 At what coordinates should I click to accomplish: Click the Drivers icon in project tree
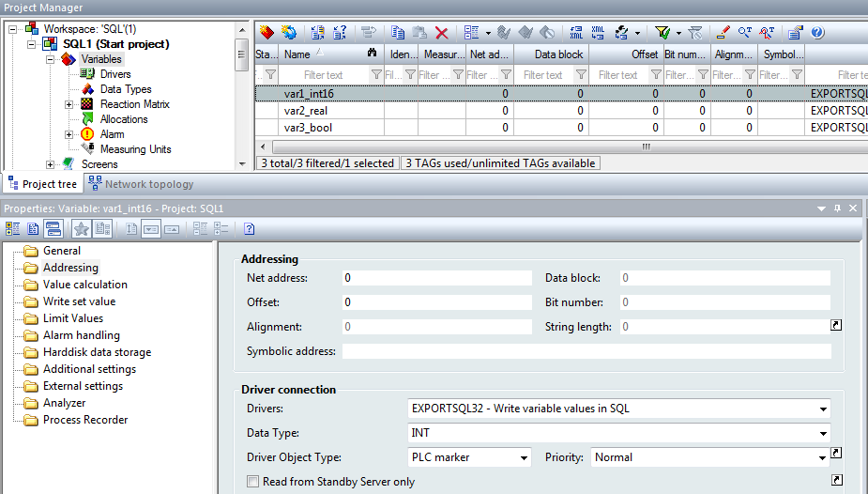pyautogui.click(x=87, y=74)
